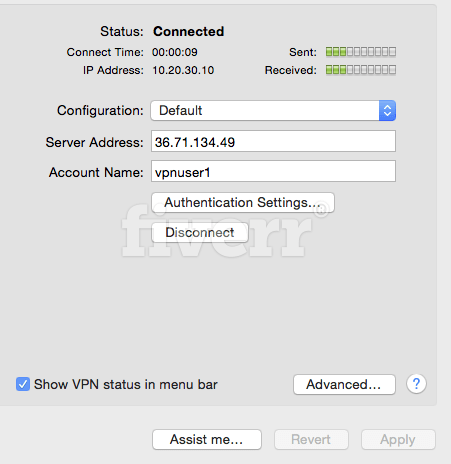The height and width of the screenshot is (464, 451).
Task: Open Authentication Settings
Action: [x=243, y=202]
